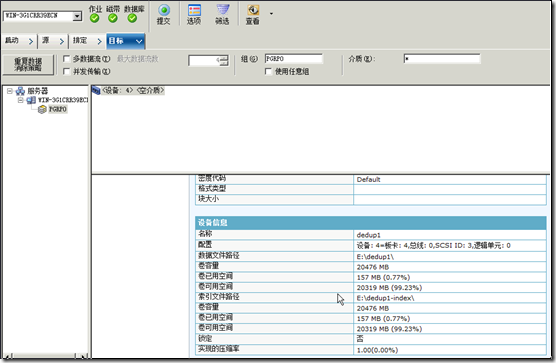Select the <设备: 4> <空介质> list entry
The height and width of the screenshot is (363, 556).
(133, 90)
